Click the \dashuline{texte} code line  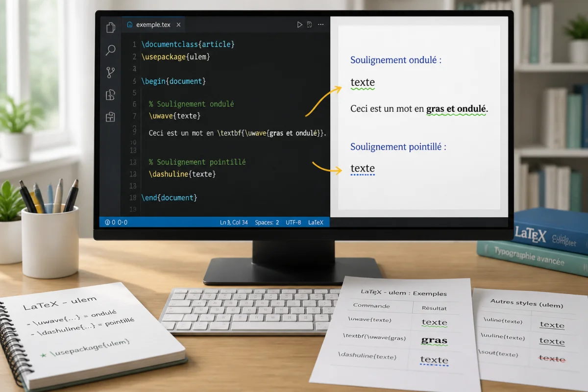(x=182, y=174)
